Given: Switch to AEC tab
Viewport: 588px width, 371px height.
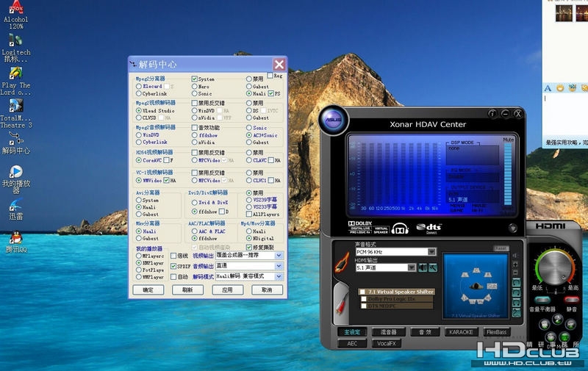Looking at the screenshot, I should (x=352, y=343).
